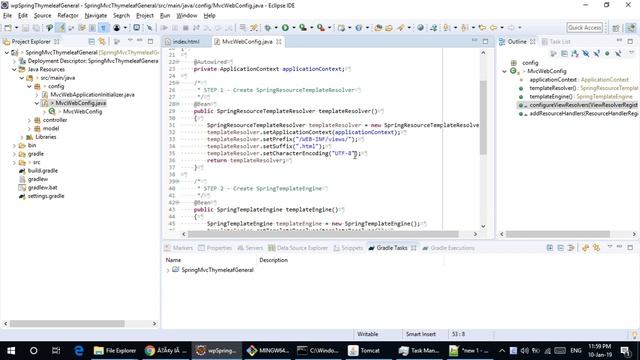Toggle Sort in Outline toolbar
This screenshot has height=360, width=640.
click(x=575, y=53)
